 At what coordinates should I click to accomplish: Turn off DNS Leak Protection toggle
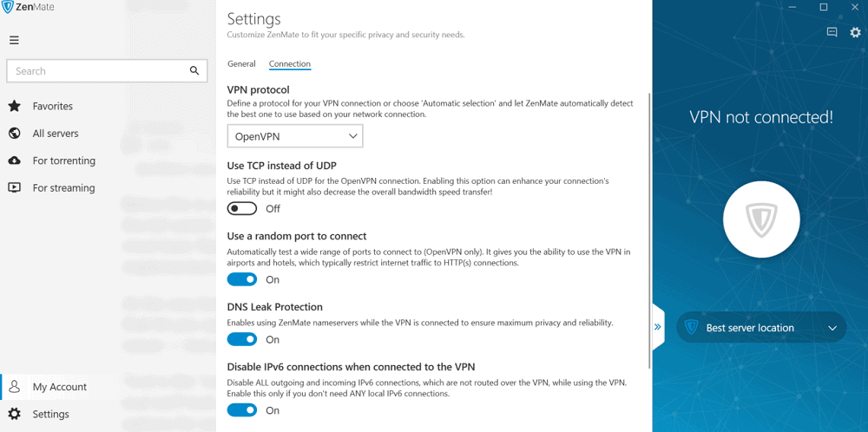(x=242, y=339)
